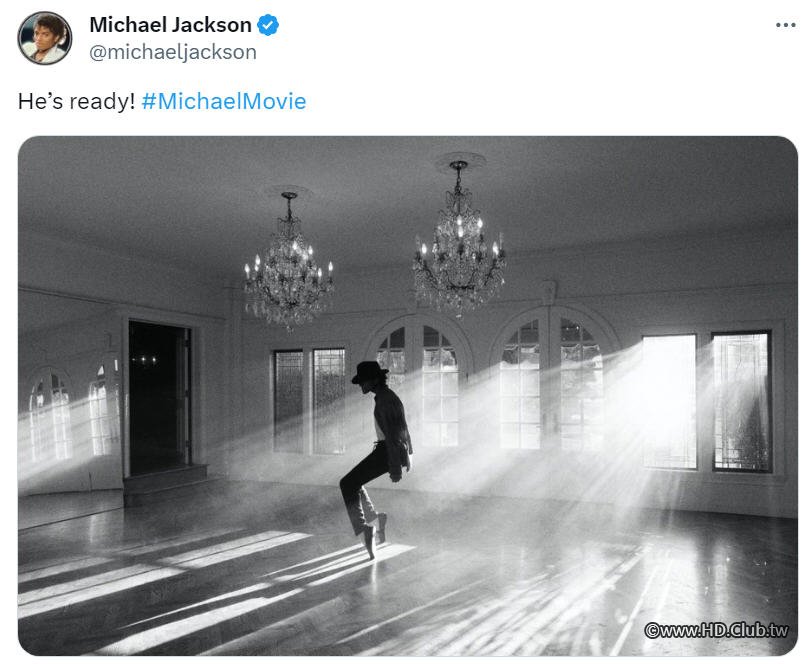
Task: Click the far-right dark-framed window
Action: 742,401
